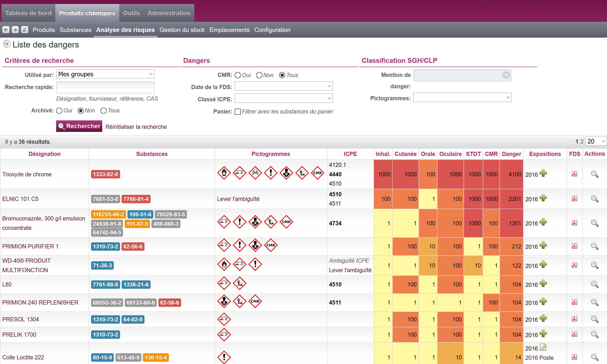This screenshot has width=607, height=364.
Task: Click the PDF icon for PRIMION PURIFIER 1
Action: point(574,246)
